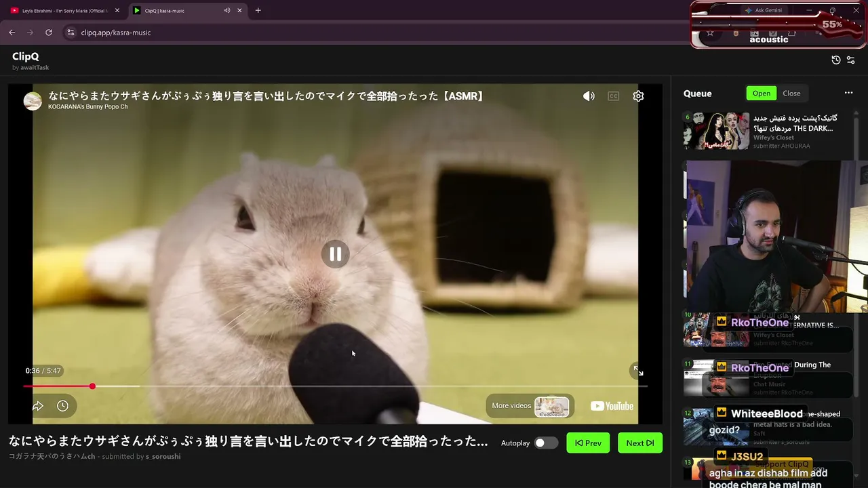The height and width of the screenshot is (488, 868).
Task: Click 'Wifey's Closet' channel name in queue item 6
Action: point(774,138)
